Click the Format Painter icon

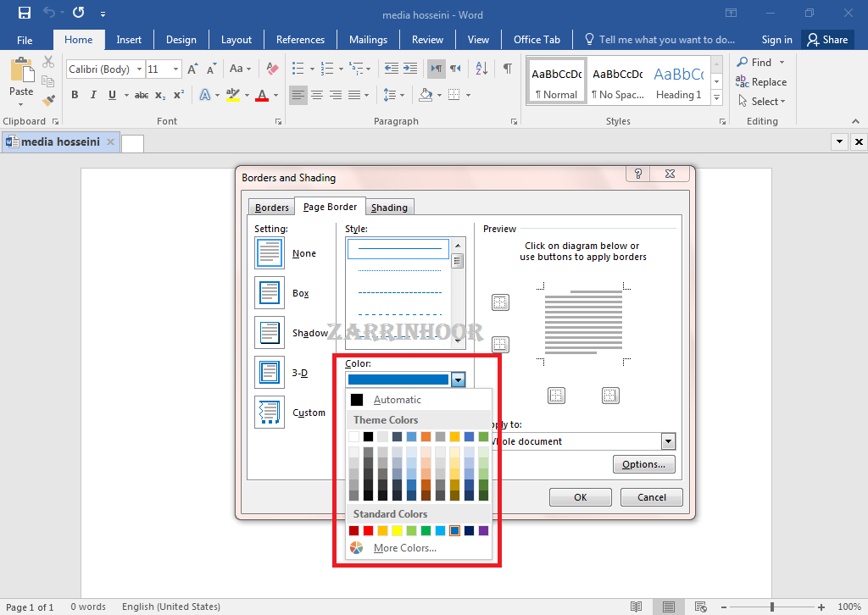tap(48, 100)
